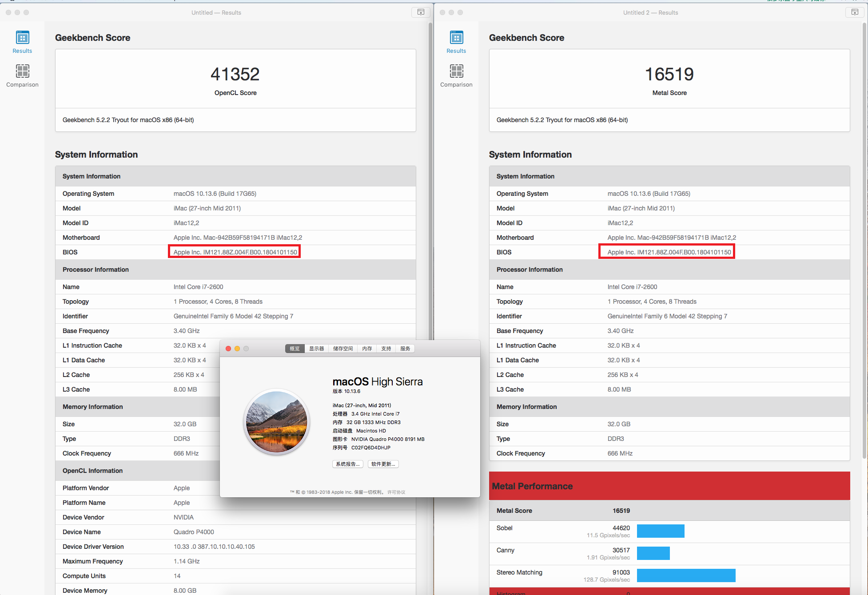Click upload icon in Untitled window titlebar
The width and height of the screenshot is (868, 595).
click(420, 12)
